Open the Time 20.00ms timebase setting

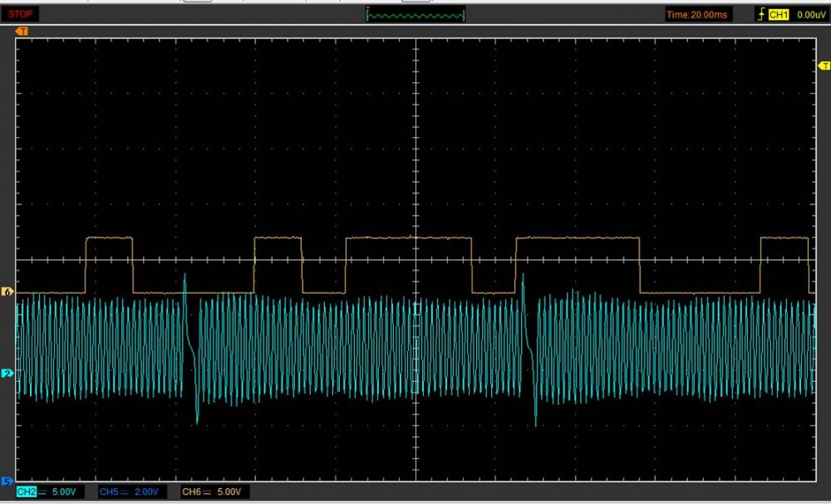[698, 15]
